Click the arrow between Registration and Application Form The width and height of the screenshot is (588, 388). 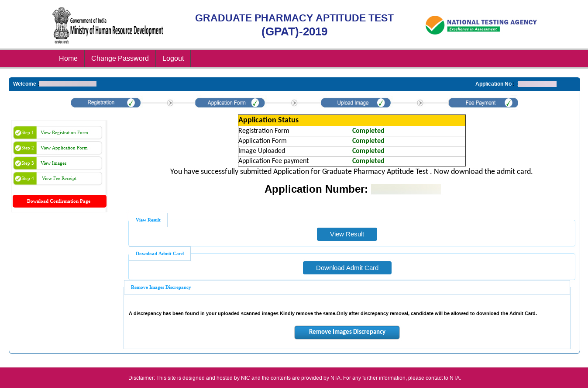[170, 102]
